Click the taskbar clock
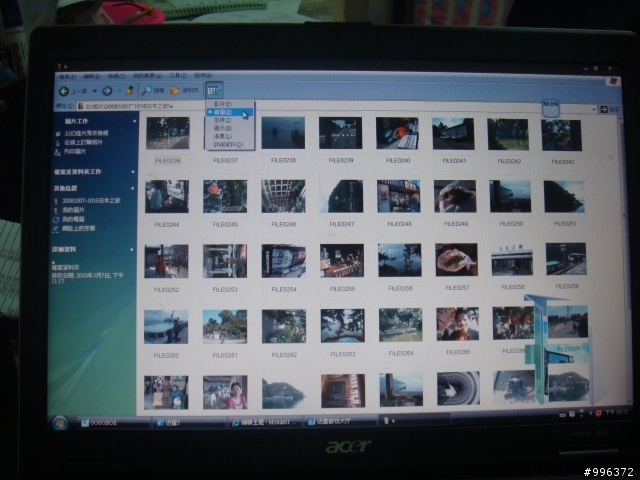This screenshot has height=480, width=640. point(616,413)
